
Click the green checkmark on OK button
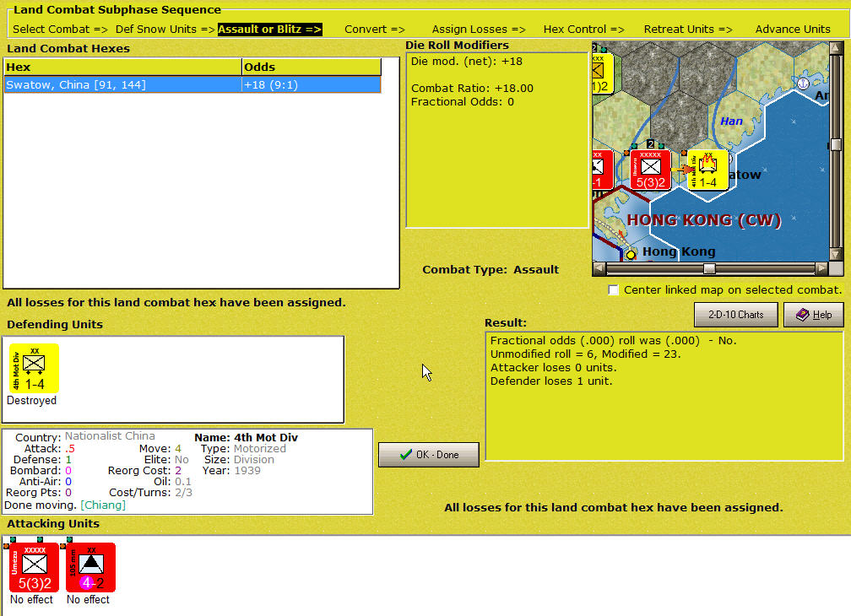point(405,455)
